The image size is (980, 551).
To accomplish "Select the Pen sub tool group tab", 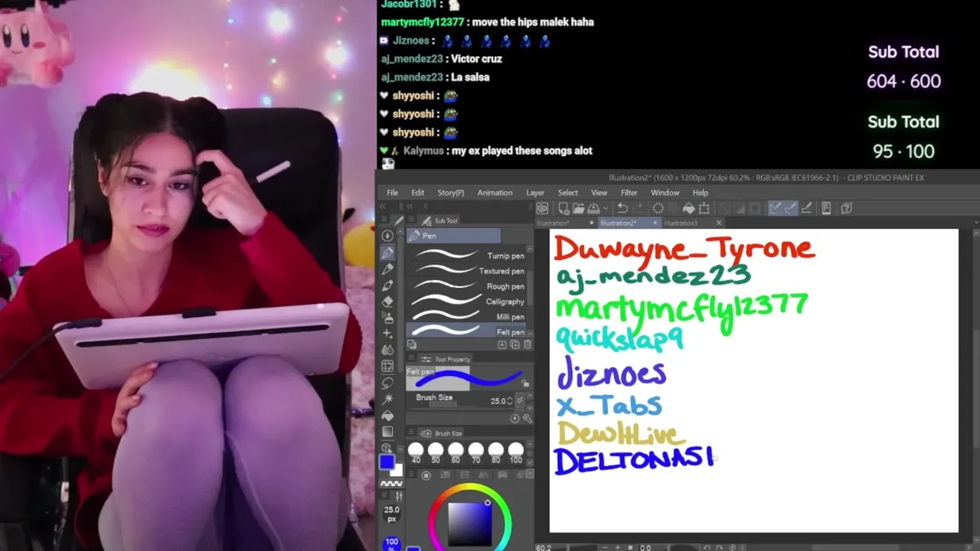I will pos(453,236).
